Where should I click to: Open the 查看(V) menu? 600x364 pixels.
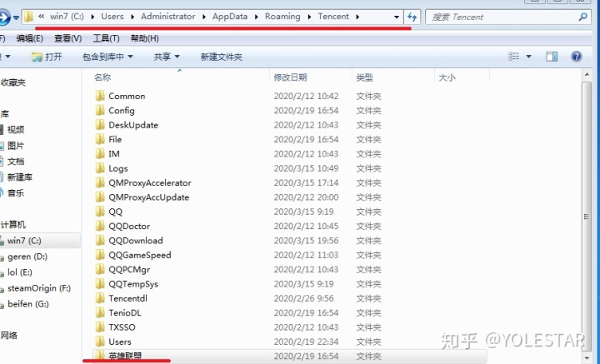pyautogui.click(x=67, y=38)
